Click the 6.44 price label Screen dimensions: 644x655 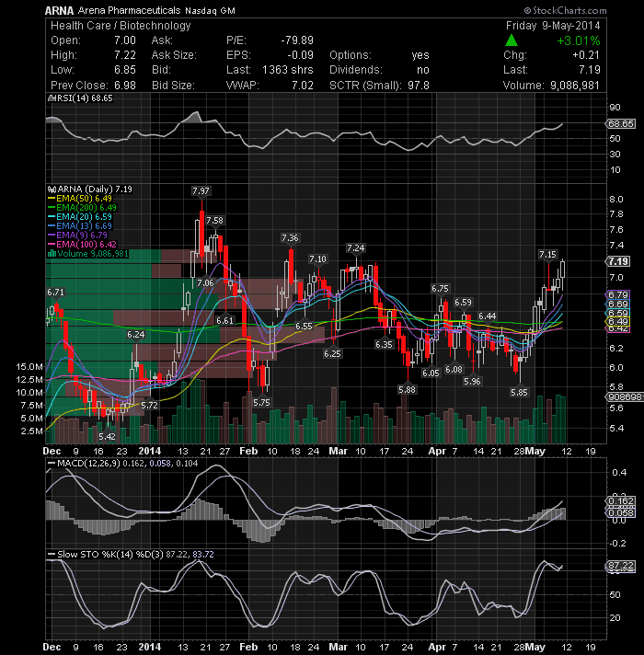point(487,316)
